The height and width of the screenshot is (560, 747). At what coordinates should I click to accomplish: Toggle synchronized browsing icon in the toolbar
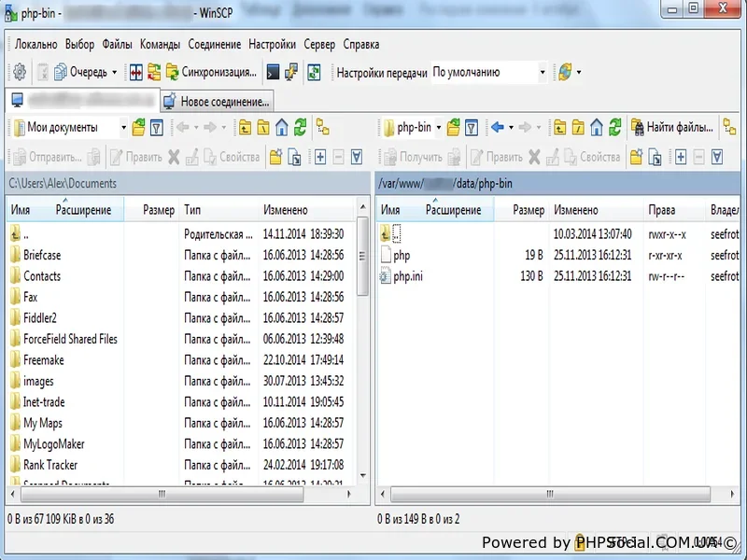tap(314, 72)
